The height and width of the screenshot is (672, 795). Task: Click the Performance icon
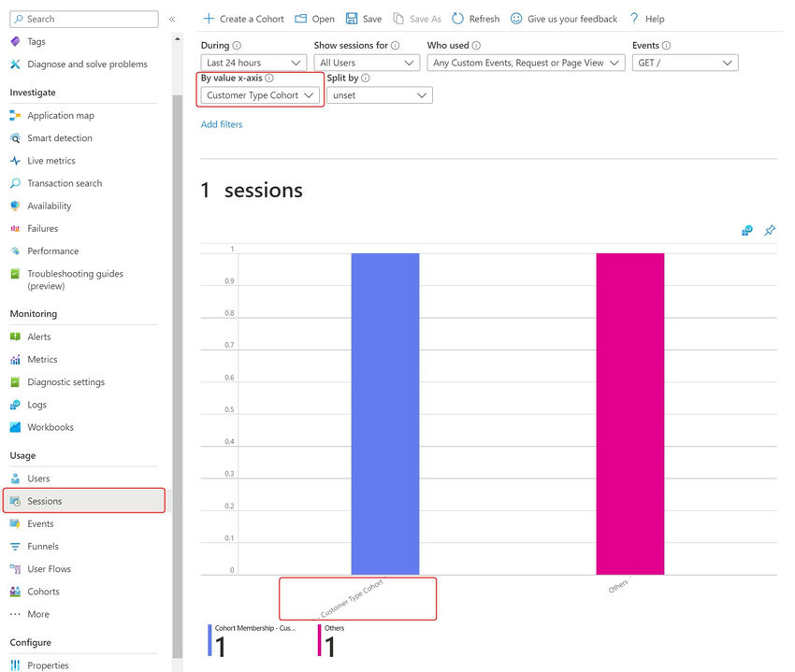[x=15, y=250]
